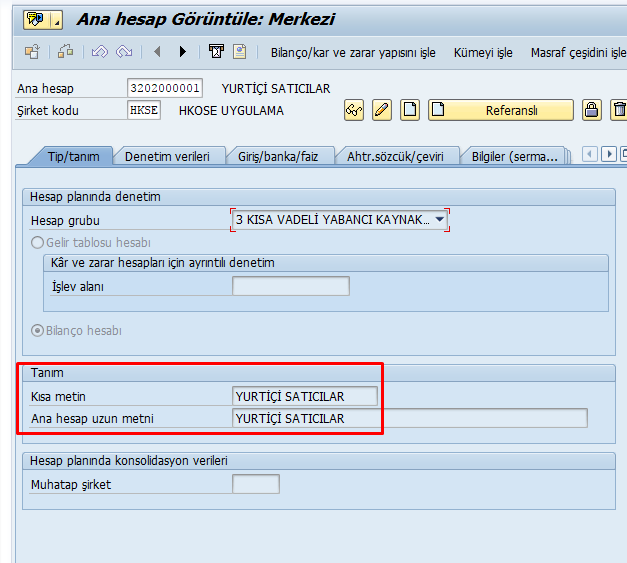Viewport: 627px width, 563px height.
Task: Click the Referanslı button
Action: 501,110
